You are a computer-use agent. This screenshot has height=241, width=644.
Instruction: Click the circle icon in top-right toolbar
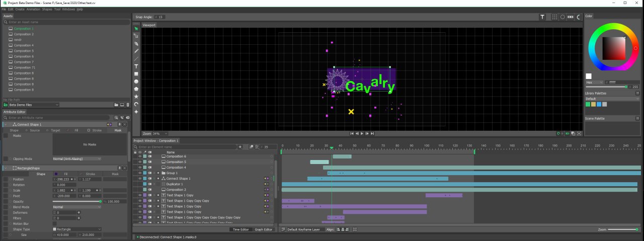(x=562, y=17)
